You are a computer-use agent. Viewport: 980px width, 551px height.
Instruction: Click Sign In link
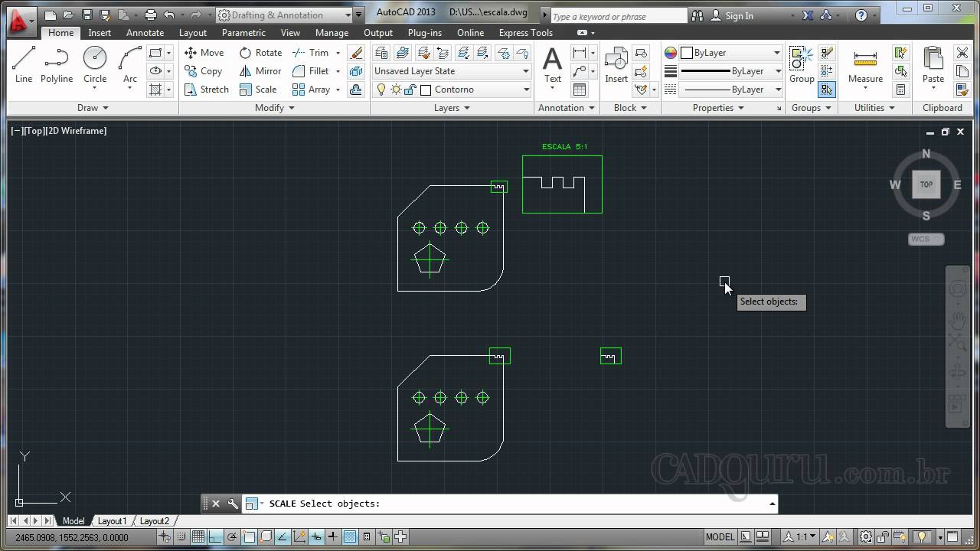[739, 15]
